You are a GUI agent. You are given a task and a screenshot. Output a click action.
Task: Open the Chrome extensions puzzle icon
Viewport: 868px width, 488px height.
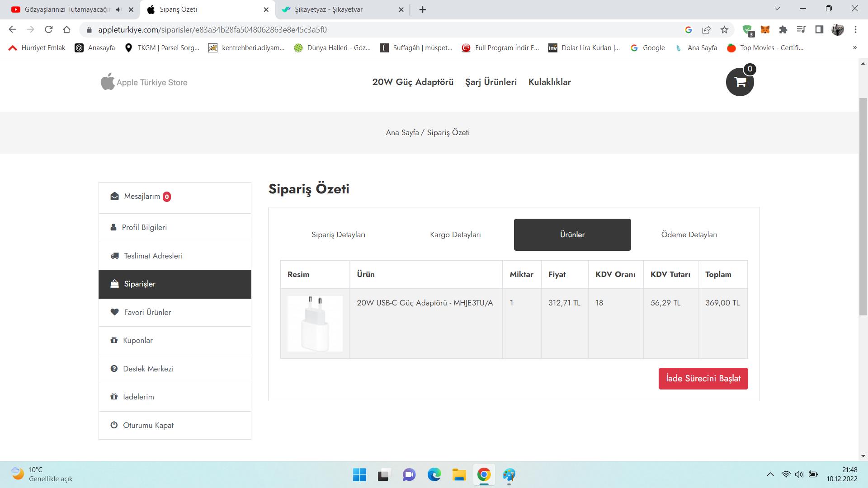point(783,30)
